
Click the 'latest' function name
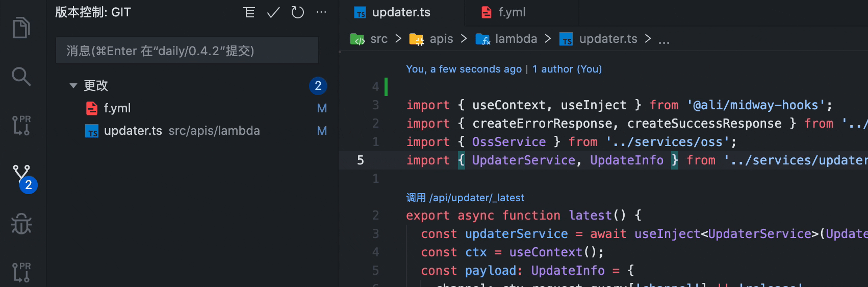590,216
